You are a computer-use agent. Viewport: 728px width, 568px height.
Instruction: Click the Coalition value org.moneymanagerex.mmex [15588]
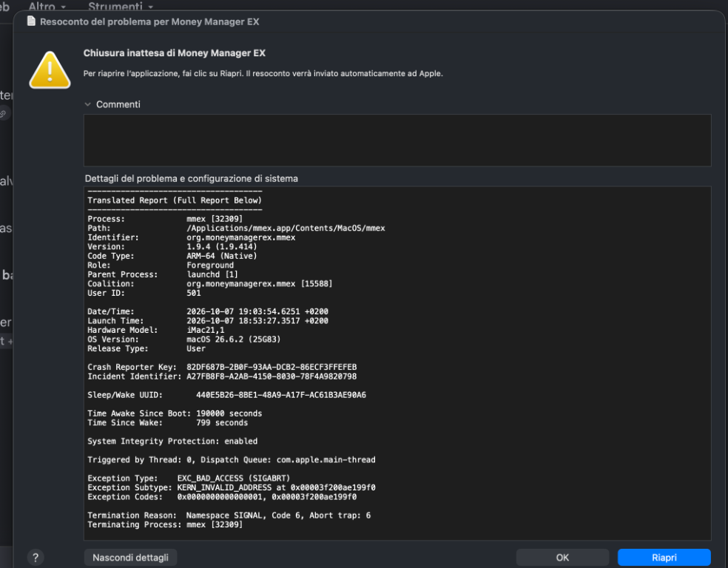pyautogui.click(x=260, y=284)
